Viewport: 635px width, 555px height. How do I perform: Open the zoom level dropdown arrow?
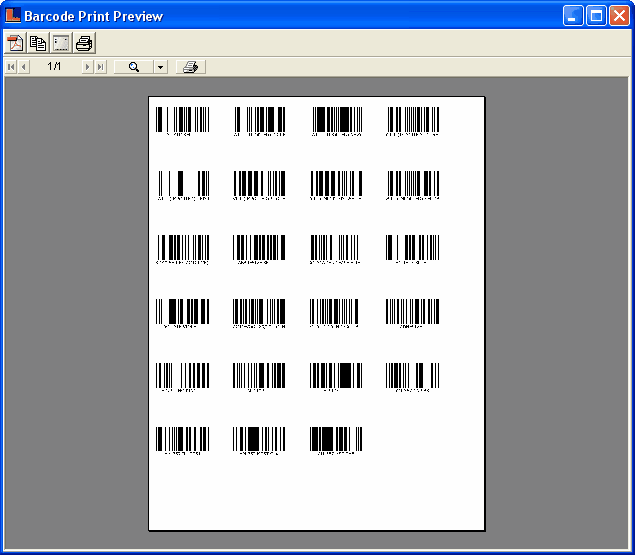160,67
